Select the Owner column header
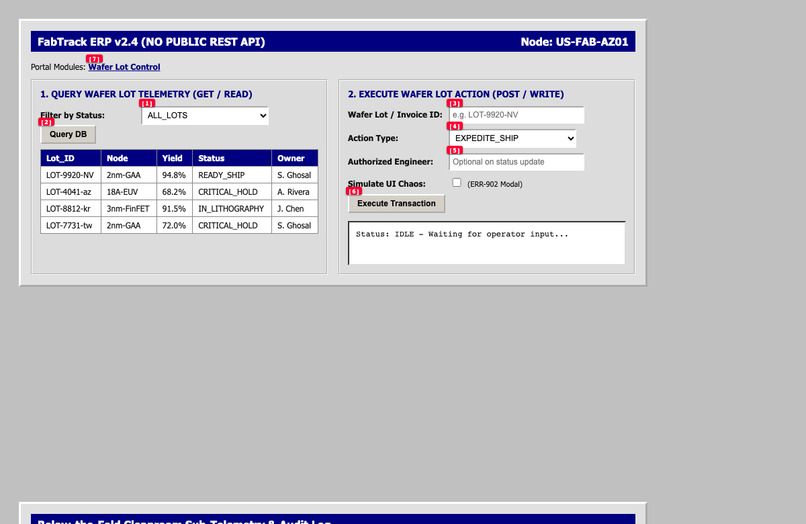The image size is (806, 524). [295, 158]
